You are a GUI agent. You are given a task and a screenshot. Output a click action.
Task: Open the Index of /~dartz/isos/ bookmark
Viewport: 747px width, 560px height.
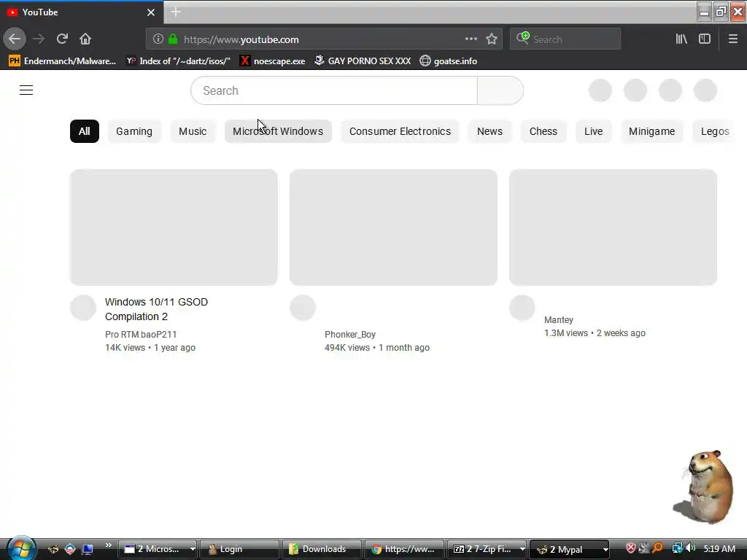(x=178, y=61)
